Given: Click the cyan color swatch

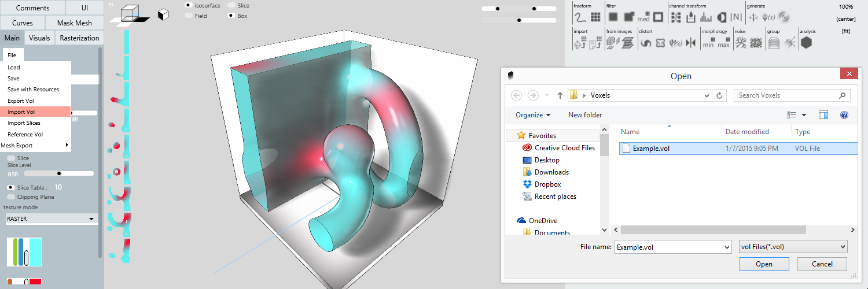Looking at the screenshot, I should pyautogui.click(x=36, y=252).
